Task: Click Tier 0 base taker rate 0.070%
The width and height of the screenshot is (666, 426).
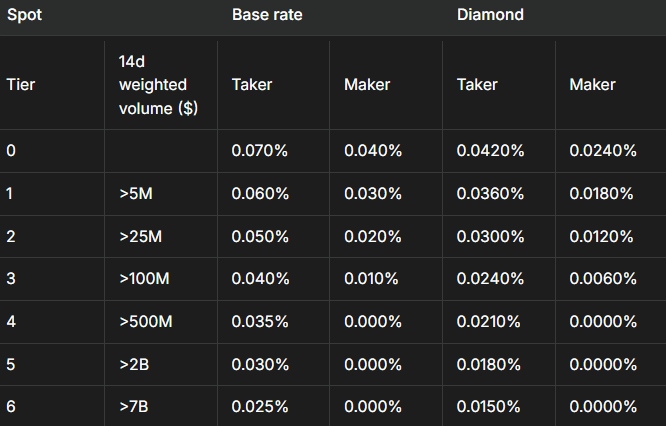Action: coord(260,151)
